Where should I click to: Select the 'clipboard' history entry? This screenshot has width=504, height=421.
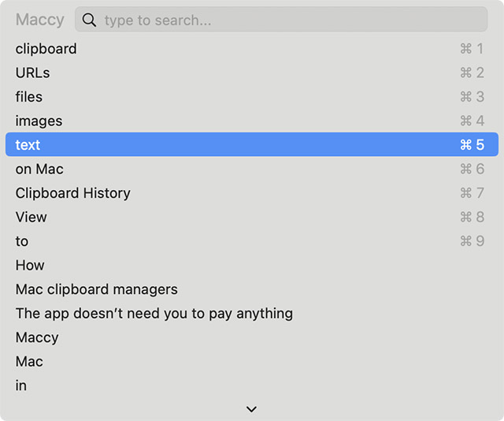pyautogui.click(x=46, y=49)
